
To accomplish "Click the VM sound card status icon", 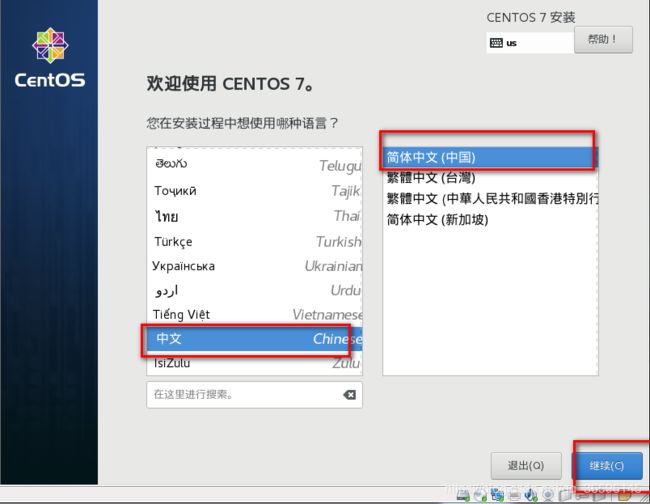I will click(x=531, y=494).
